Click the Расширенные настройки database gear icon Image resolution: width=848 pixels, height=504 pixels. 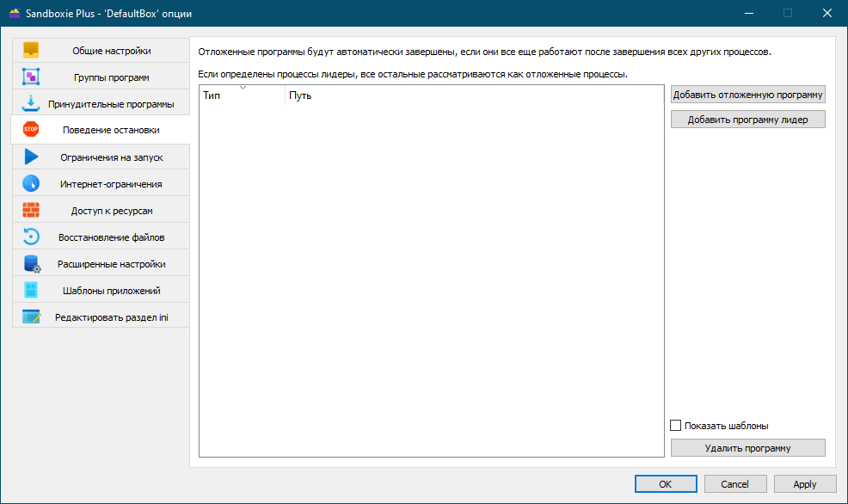(x=32, y=263)
